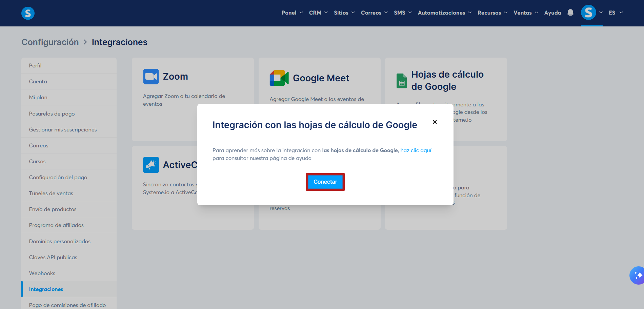Open Cursos settings

point(69,161)
